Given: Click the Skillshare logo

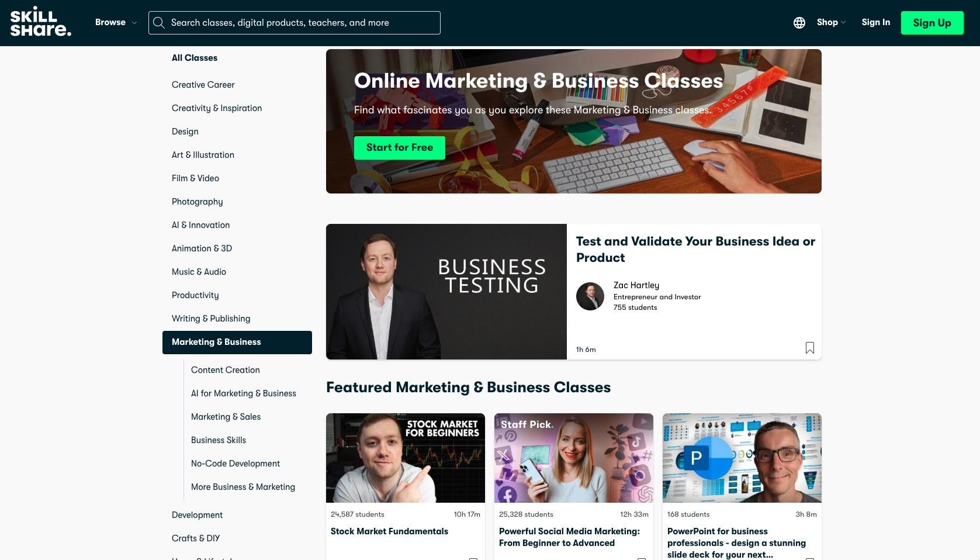Looking at the screenshot, I should [41, 22].
